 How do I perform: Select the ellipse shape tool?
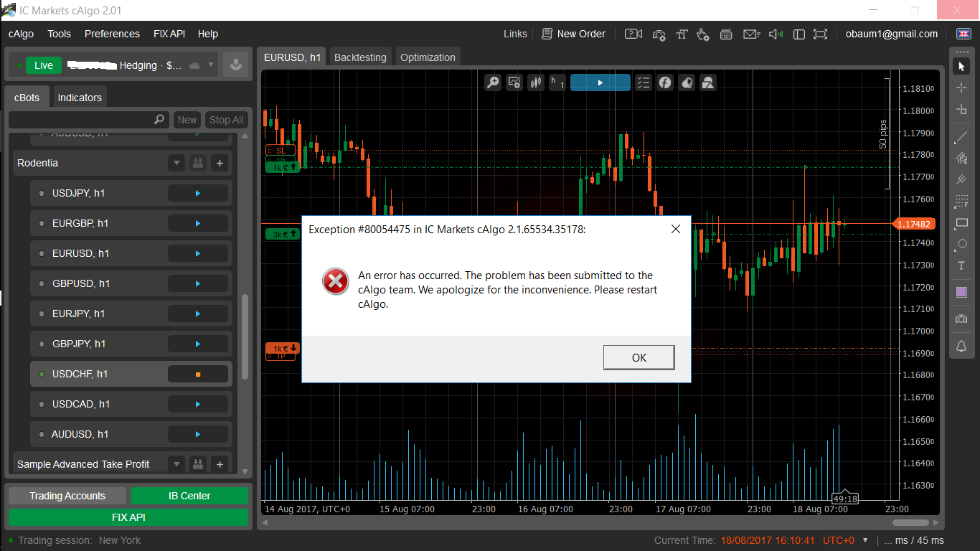(961, 244)
